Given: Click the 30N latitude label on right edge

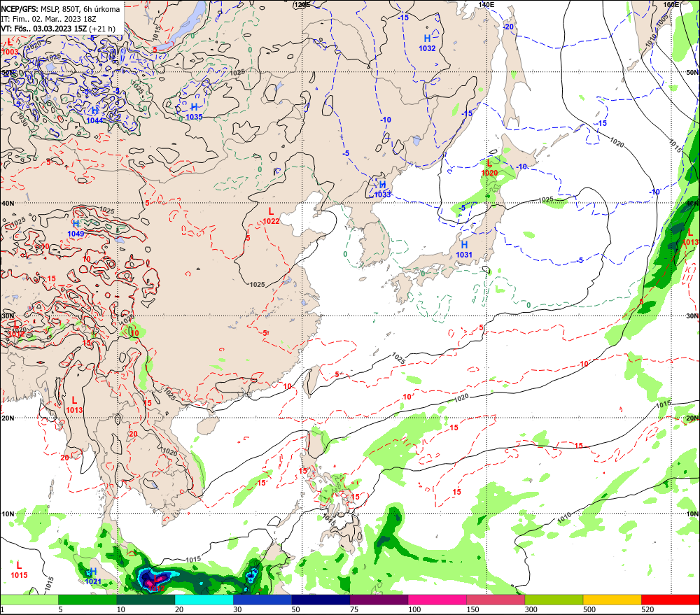Looking at the screenshot, I should (692, 316).
